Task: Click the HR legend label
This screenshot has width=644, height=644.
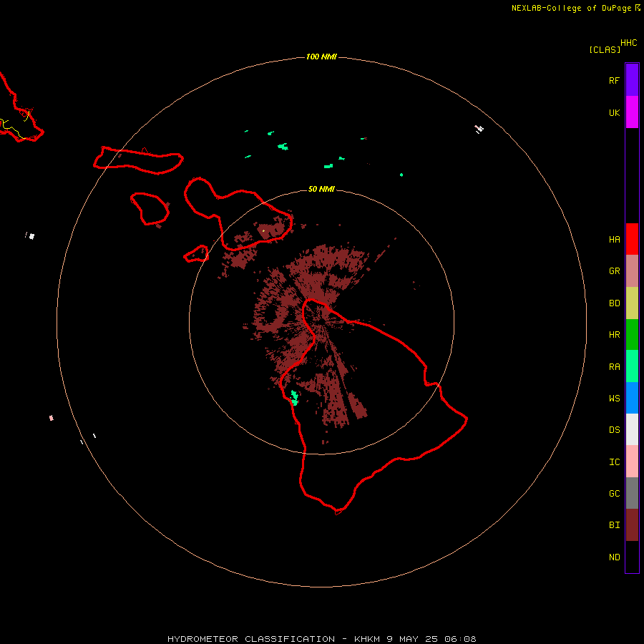Action: (x=615, y=335)
